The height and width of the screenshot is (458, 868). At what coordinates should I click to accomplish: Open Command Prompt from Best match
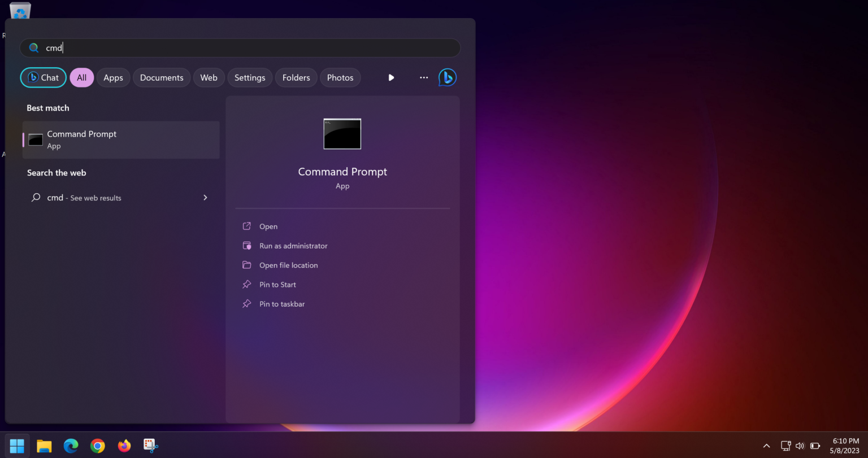(121, 139)
